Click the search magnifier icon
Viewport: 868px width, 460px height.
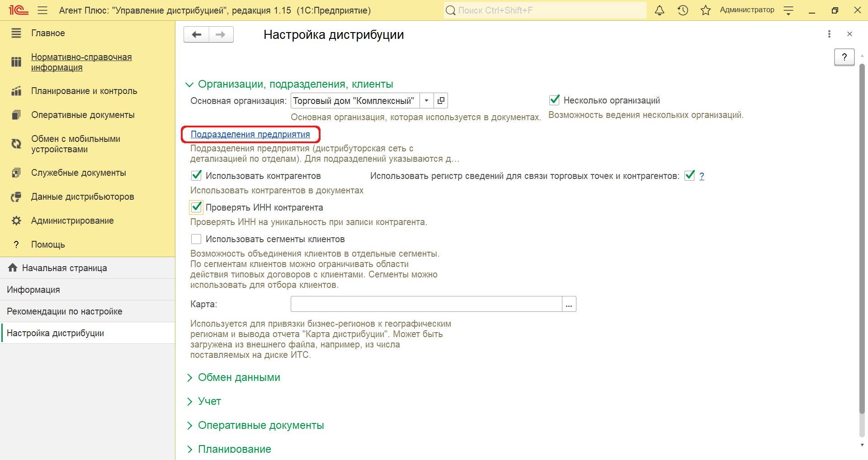pyautogui.click(x=450, y=10)
